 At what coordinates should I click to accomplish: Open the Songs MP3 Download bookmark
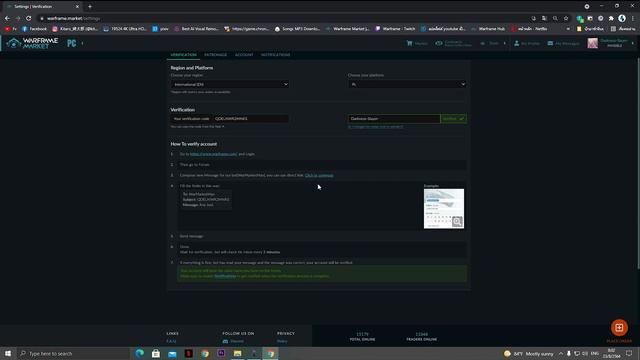point(297,29)
